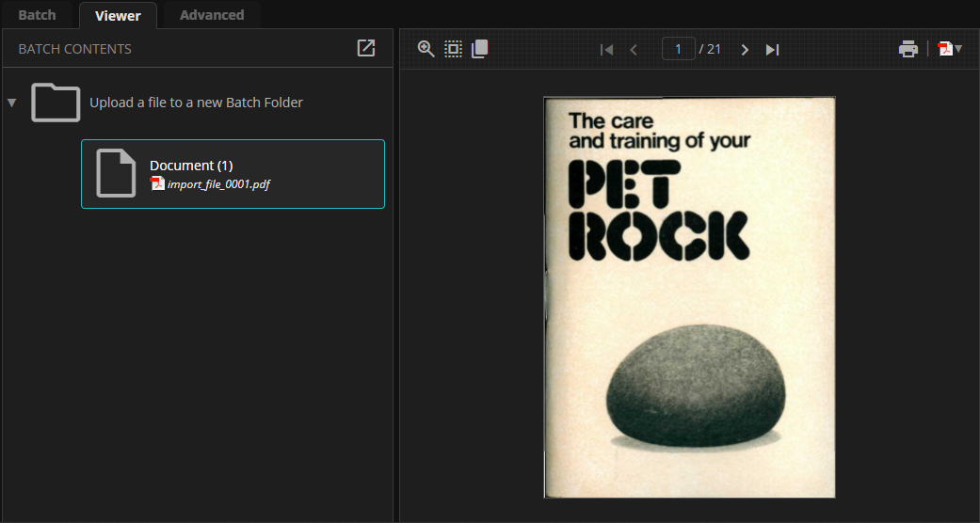Jump to the last page
Screen dimensions: 980x523
772,50
